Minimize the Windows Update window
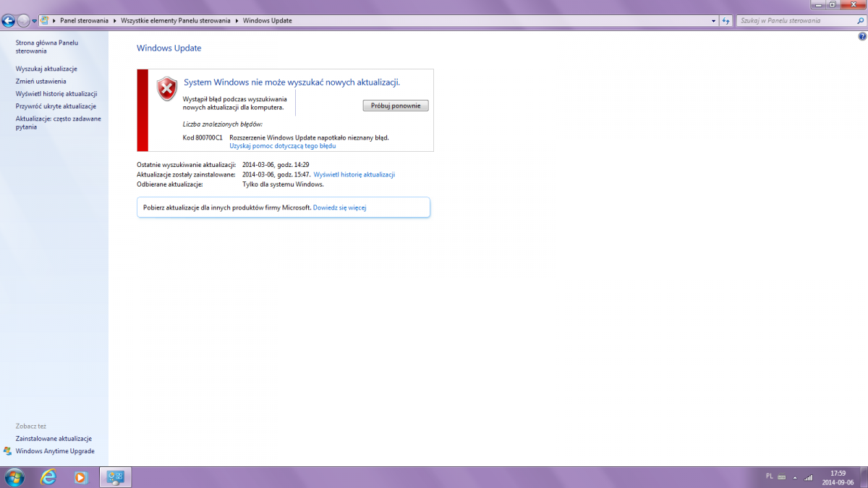 (x=817, y=4)
